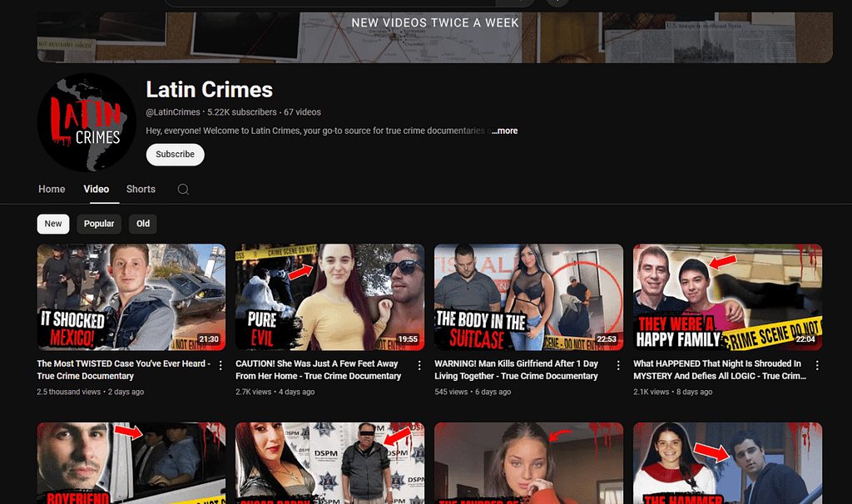852x504 pixels.
Task: Open 'THEY WERE A HAPPY FAMILY' thumbnail
Action: click(727, 297)
